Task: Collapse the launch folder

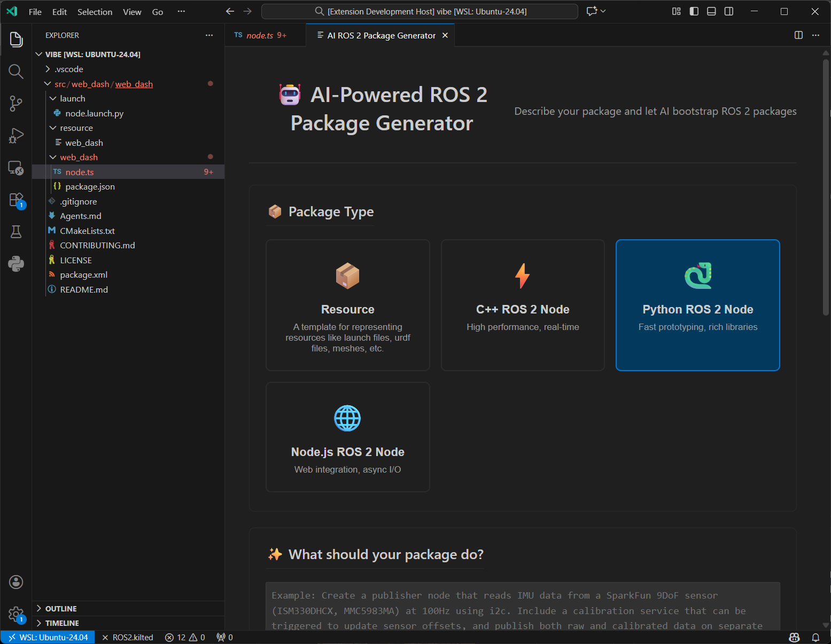Action: (x=128, y=98)
